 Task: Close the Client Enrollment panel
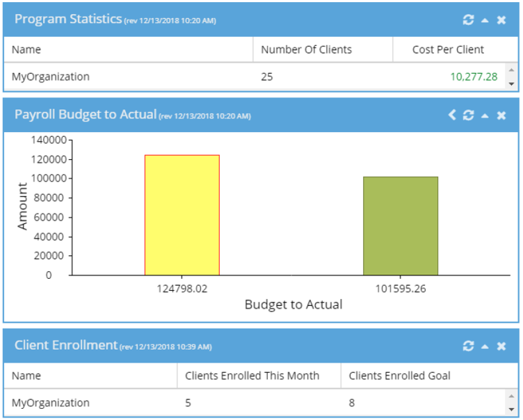tap(501, 346)
